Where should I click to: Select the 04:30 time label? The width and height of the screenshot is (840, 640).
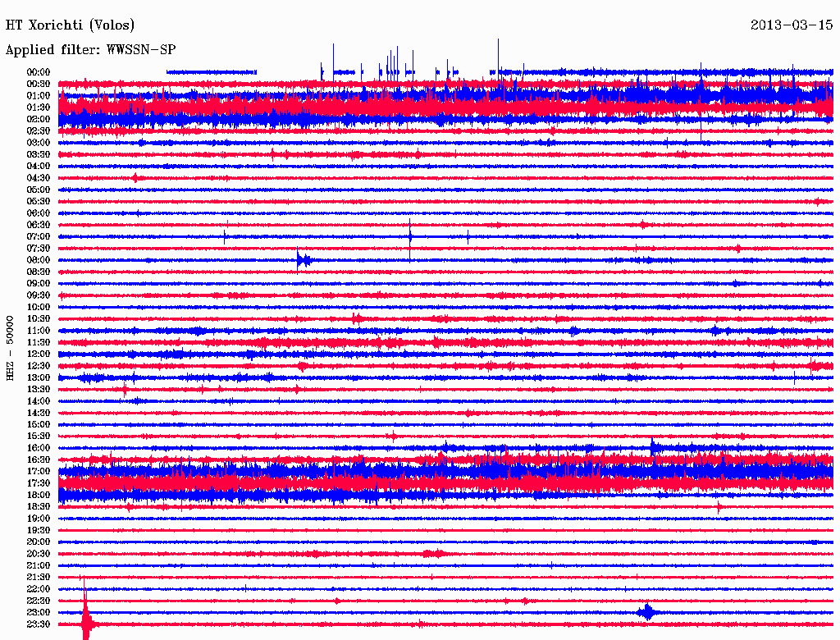[x=39, y=178]
